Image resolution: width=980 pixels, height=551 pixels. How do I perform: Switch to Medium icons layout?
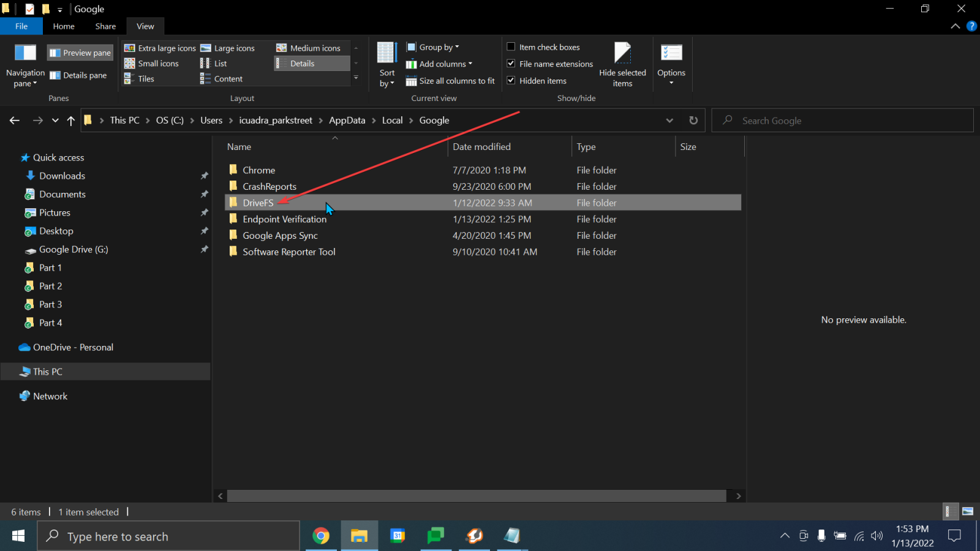click(309, 48)
